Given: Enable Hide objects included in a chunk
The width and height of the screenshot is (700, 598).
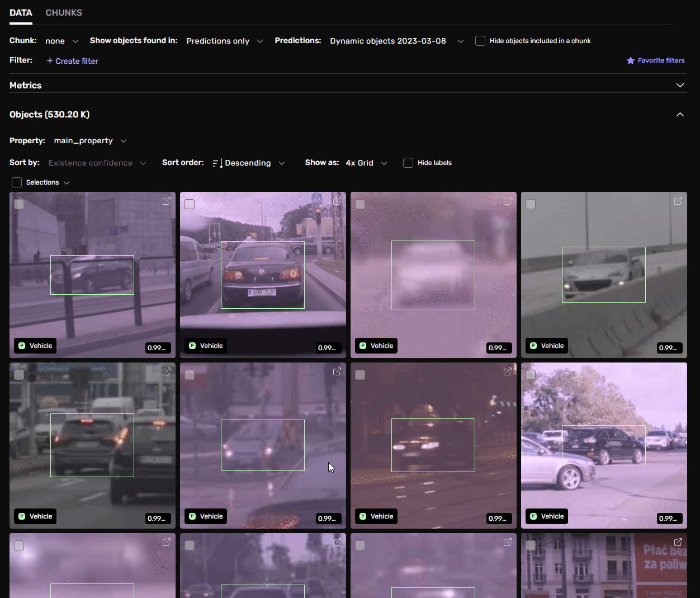Looking at the screenshot, I should (x=480, y=41).
